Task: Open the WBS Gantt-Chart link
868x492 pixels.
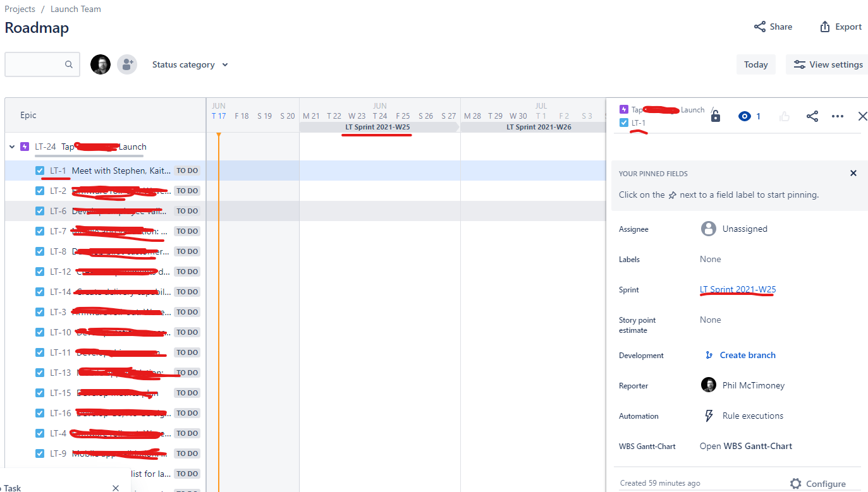Action: pyautogui.click(x=746, y=446)
